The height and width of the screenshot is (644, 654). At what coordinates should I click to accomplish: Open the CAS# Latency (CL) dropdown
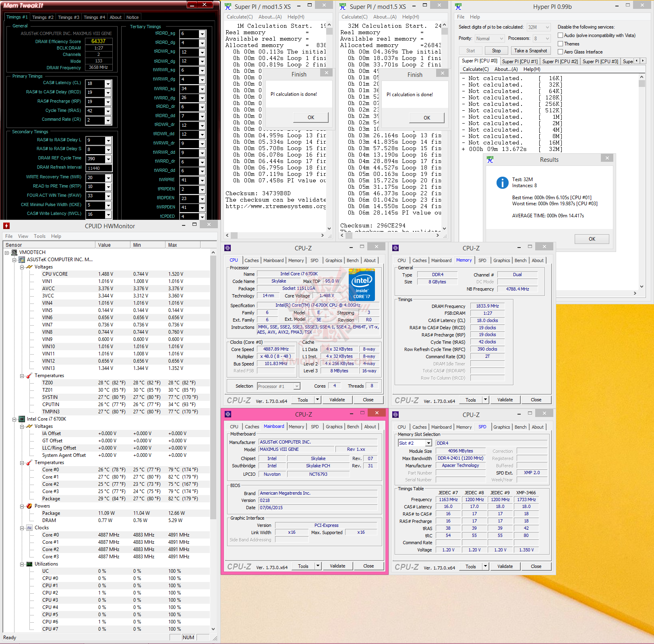click(x=108, y=84)
